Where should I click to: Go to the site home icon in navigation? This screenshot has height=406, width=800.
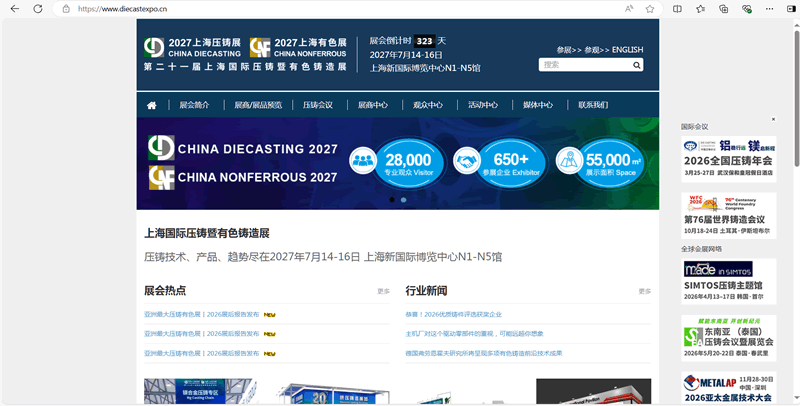pos(152,105)
